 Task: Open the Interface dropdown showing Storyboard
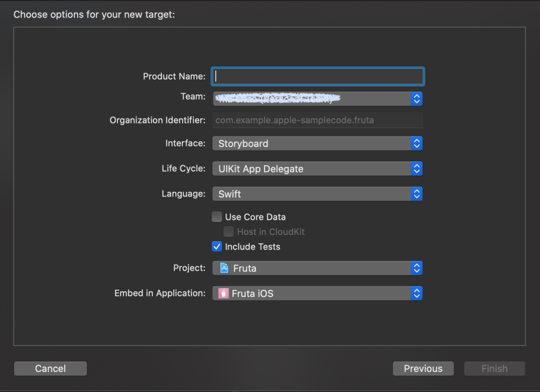click(312, 143)
